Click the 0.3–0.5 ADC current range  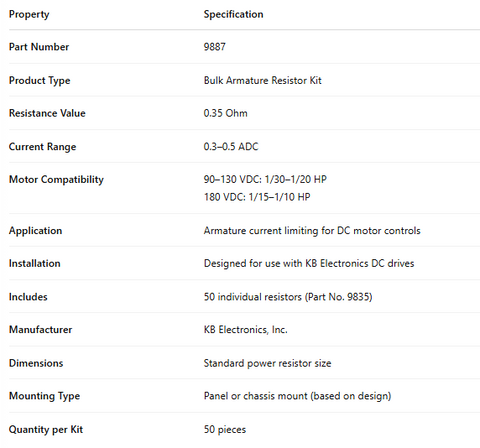click(x=231, y=147)
